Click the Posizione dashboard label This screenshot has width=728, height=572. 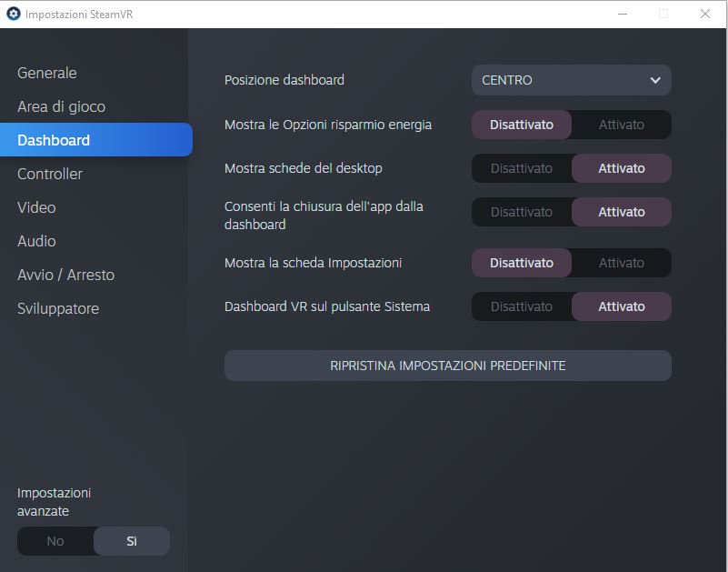284,80
